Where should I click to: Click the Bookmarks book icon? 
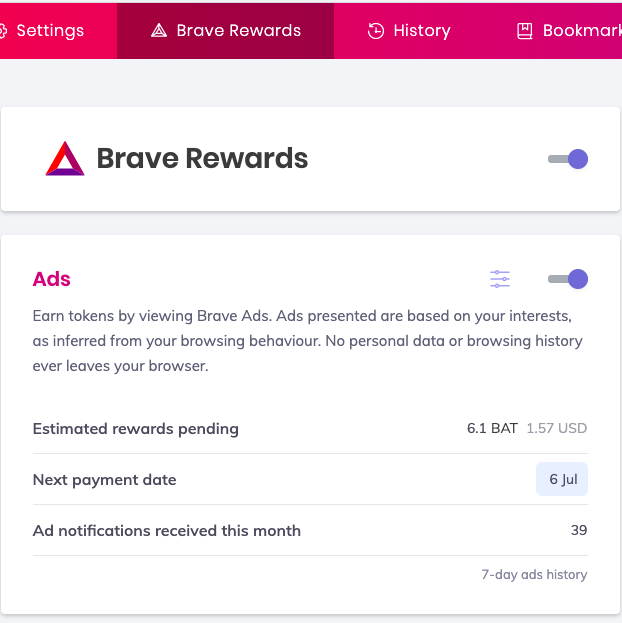pyautogui.click(x=525, y=31)
